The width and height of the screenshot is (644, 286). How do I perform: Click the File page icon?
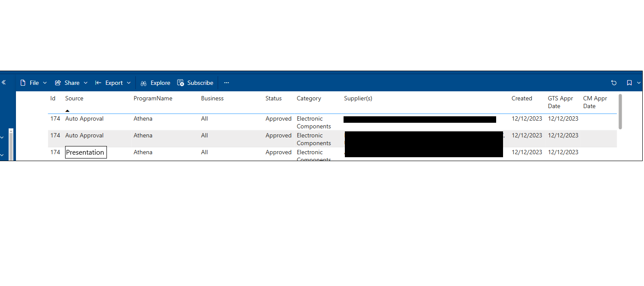(x=23, y=83)
